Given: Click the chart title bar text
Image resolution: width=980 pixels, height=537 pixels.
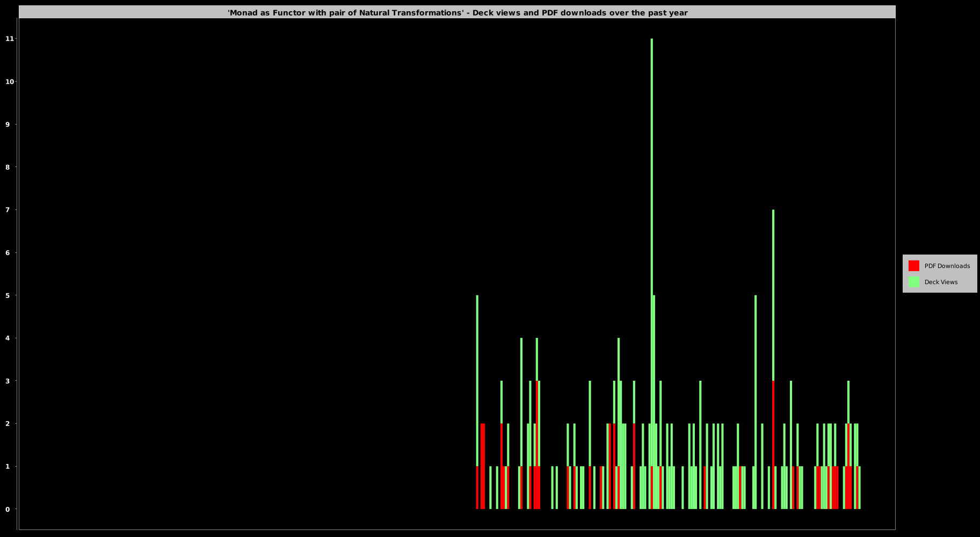Looking at the screenshot, I should tap(458, 12).
